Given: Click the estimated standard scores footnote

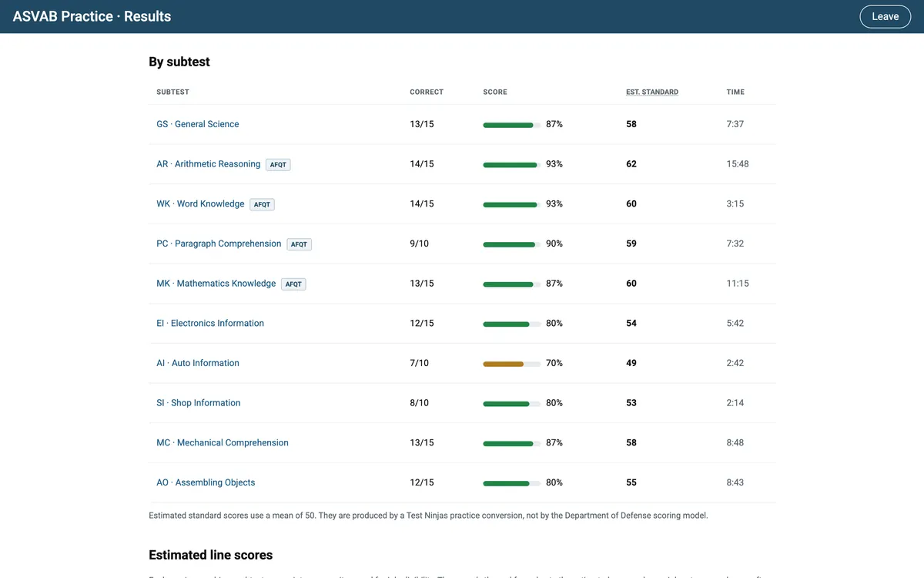Looking at the screenshot, I should tap(428, 516).
